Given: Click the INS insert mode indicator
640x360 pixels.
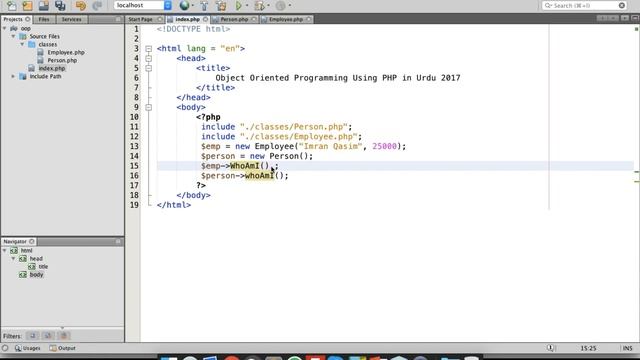Looking at the screenshot, I should (627, 348).
